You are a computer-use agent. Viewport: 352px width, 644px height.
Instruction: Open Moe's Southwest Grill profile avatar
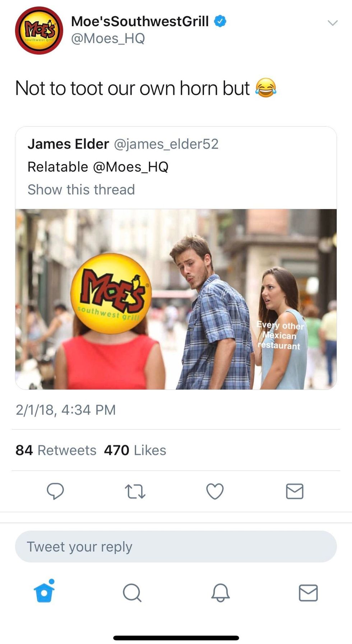coord(39,31)
